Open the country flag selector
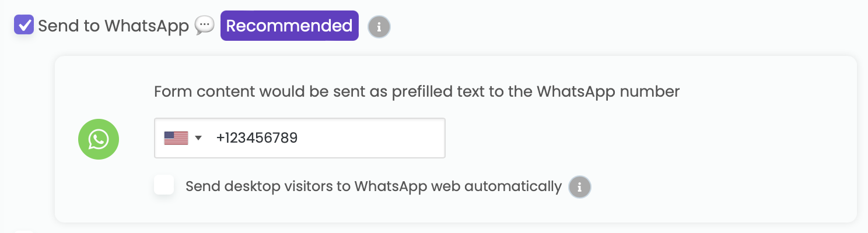Screen dimensions: 868x233 pyautogui.click(x=183, y=138)
